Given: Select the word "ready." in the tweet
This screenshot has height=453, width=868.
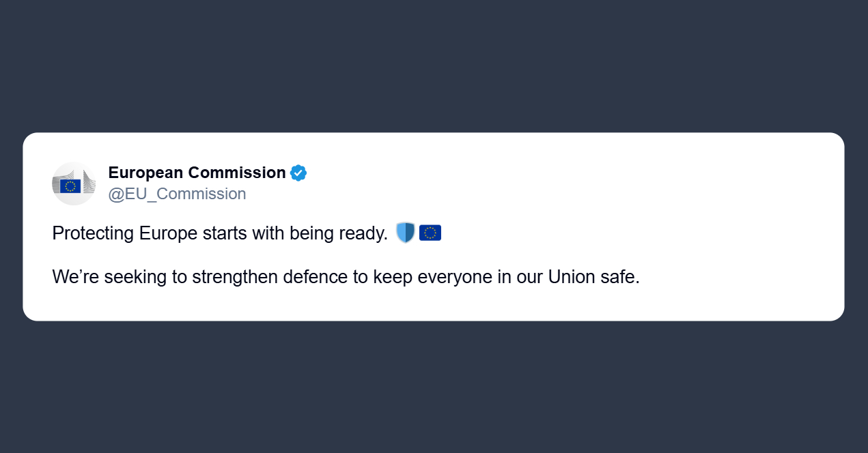Looking at the screenshot, I should (363, 234).
